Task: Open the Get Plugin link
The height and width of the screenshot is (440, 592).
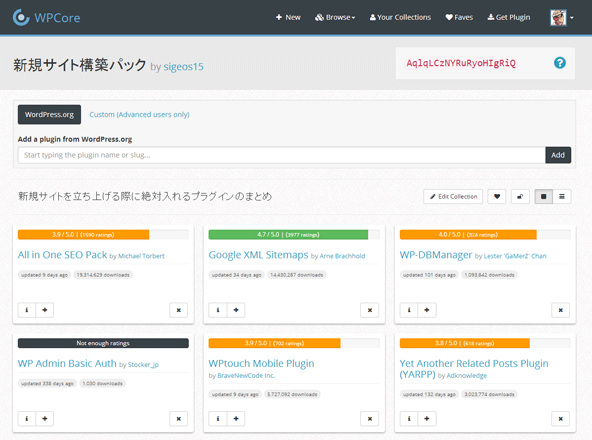Action: click(x=509, y=17)
